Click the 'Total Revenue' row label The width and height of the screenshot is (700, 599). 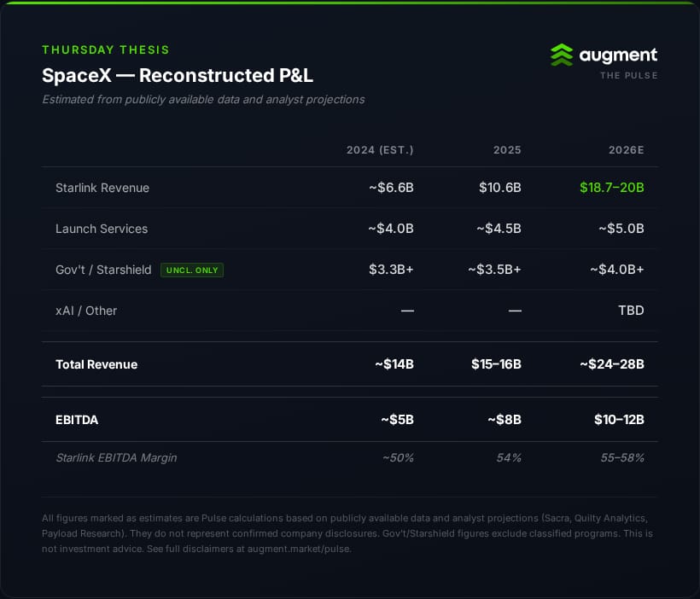(96, 364)
